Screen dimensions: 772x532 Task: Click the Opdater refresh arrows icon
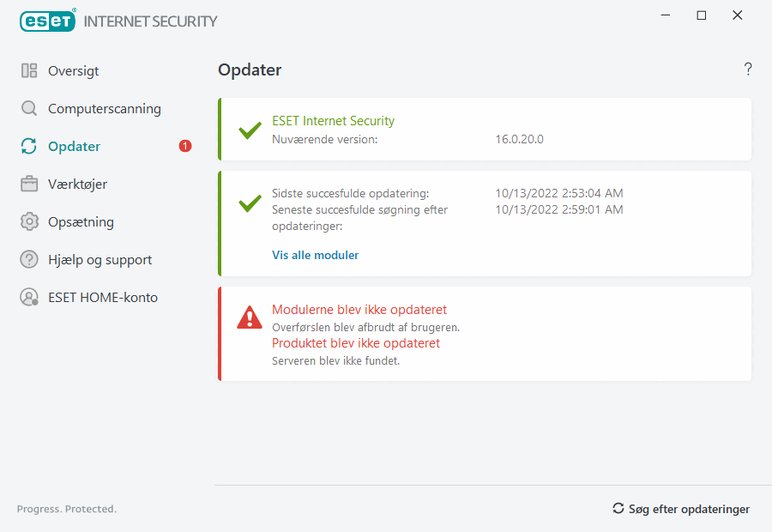coord(29,147)
